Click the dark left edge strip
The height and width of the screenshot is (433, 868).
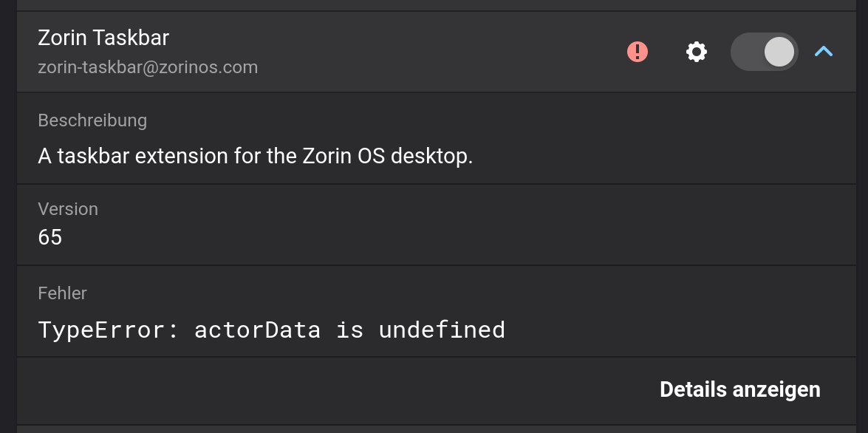pyautogui.click(x=7, y=222)
